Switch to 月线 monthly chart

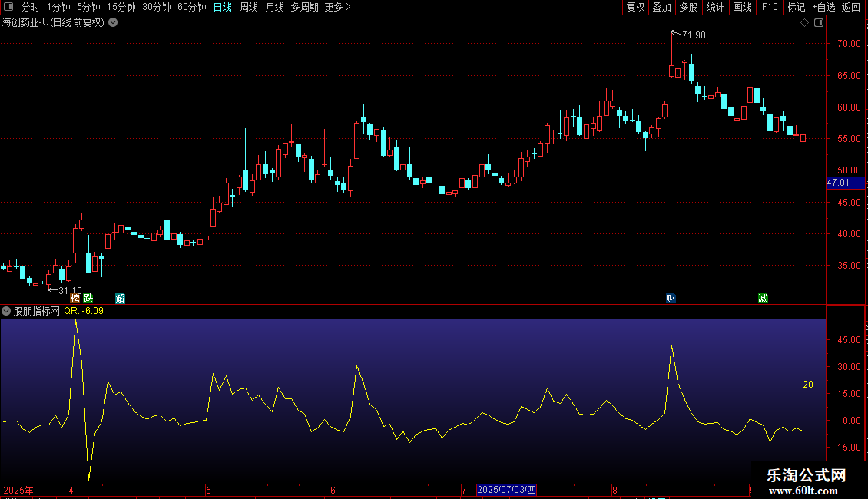tap(274, 7)
